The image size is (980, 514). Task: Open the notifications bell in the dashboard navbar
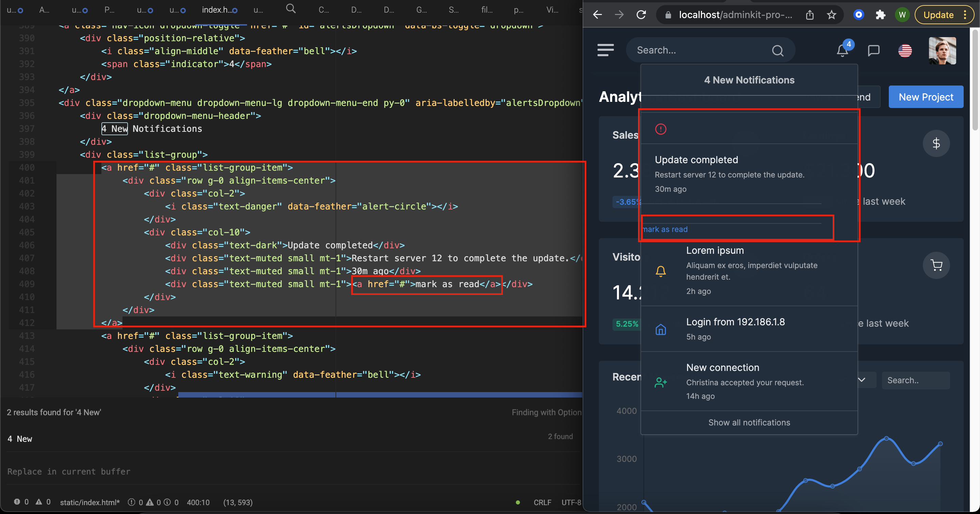point(842,50)
